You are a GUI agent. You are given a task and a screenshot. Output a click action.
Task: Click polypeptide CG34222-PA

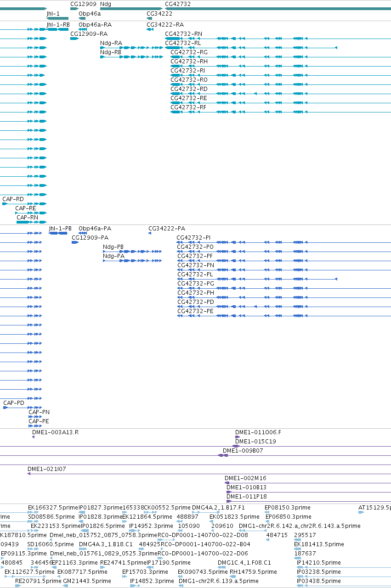(x=167, y=228)
